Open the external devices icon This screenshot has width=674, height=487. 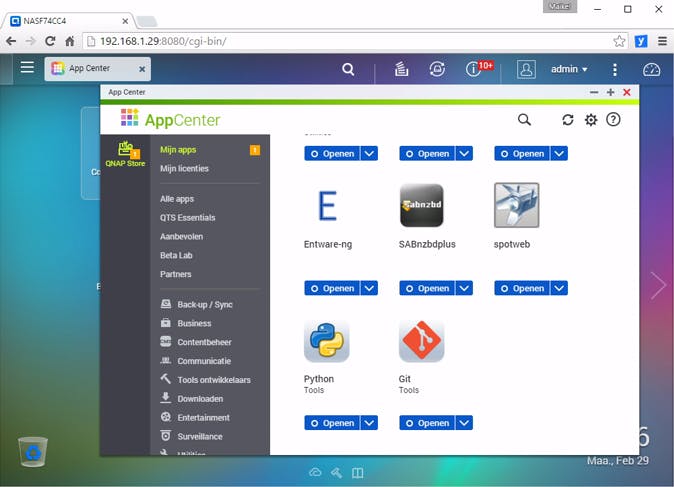[437, 69]
